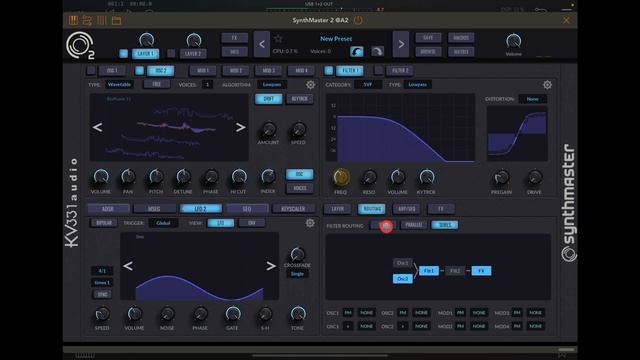640x360 pixels.
Task: Toggle the SynthMaster 2 power icon
Action: [358, 20]
